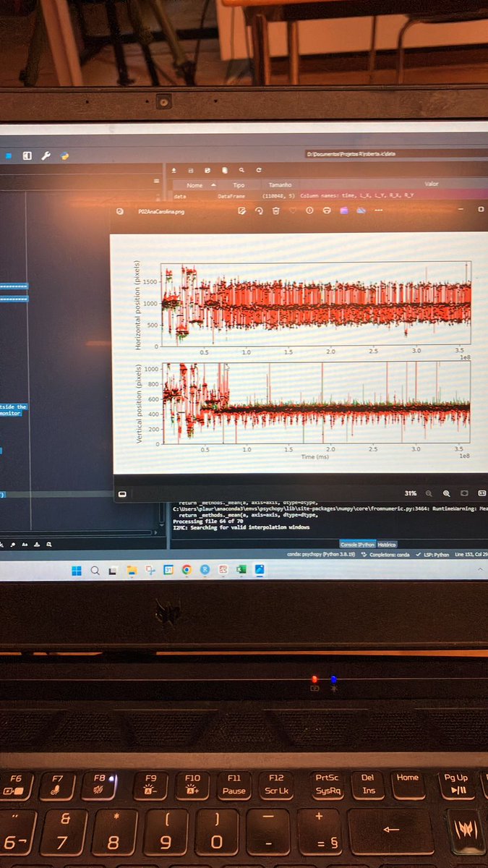Delete image trash icon in Photos viewer
Viewport: 488px width, 868px height.
(x=275, y=210)
